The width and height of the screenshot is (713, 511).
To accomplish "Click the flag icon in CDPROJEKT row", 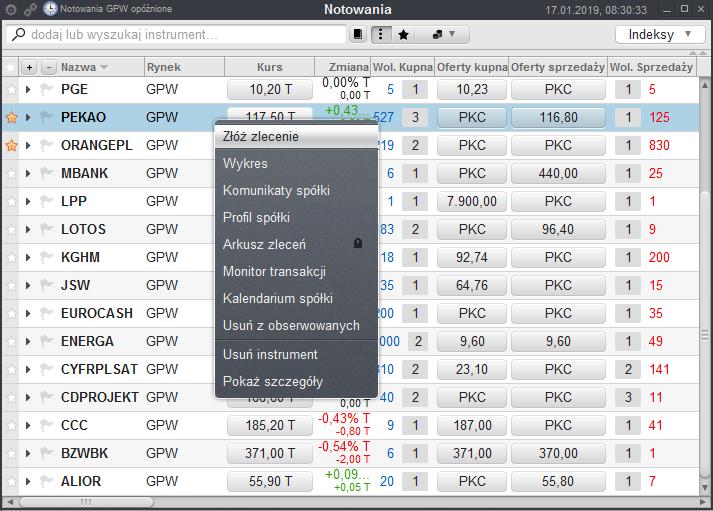I will pos(46,397).
